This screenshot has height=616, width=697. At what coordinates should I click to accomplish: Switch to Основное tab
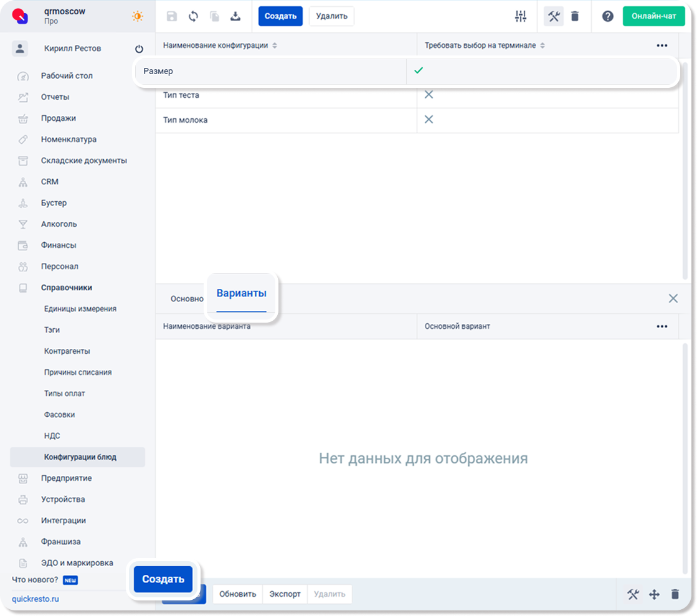pos(187,299)
